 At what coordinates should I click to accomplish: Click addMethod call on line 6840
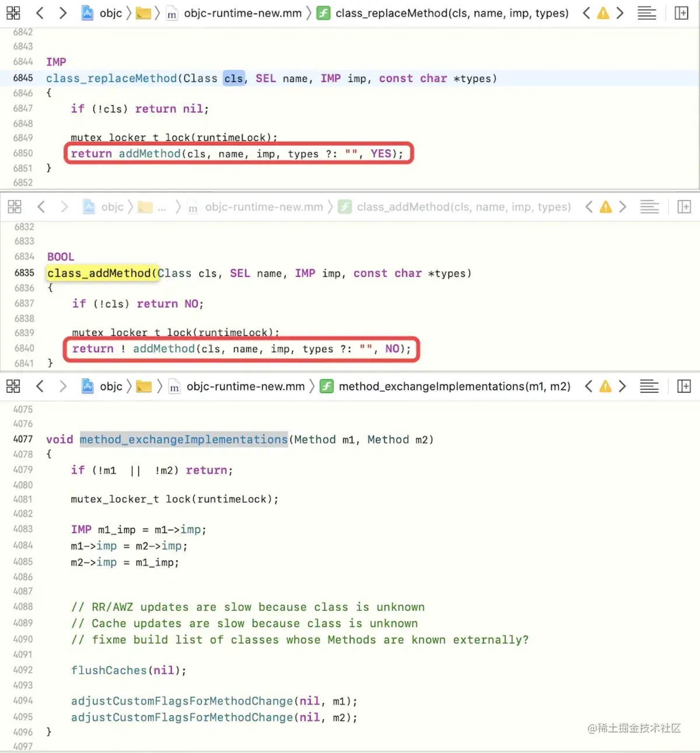tap(164, 348)
